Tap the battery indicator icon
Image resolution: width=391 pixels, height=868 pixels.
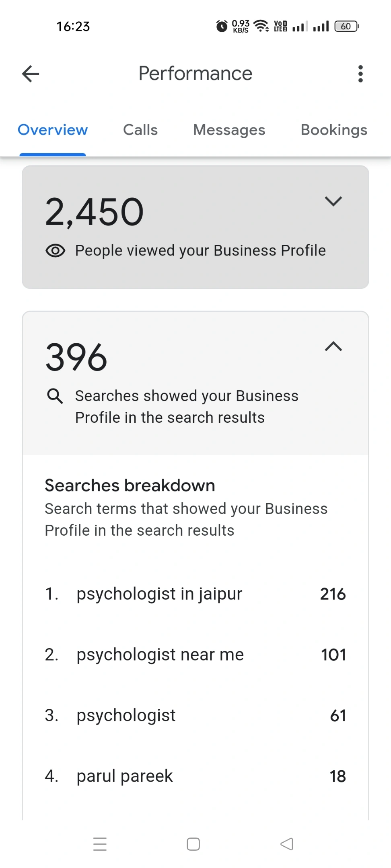click(346, 27)
